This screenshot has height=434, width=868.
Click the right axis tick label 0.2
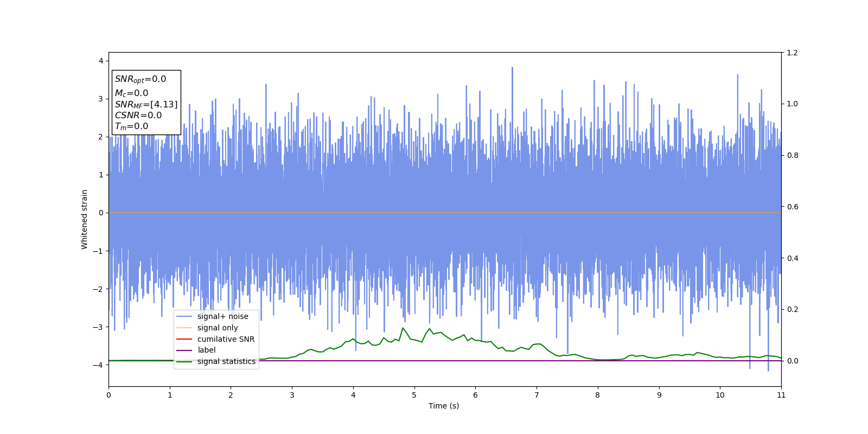click(x=793, y=309)
